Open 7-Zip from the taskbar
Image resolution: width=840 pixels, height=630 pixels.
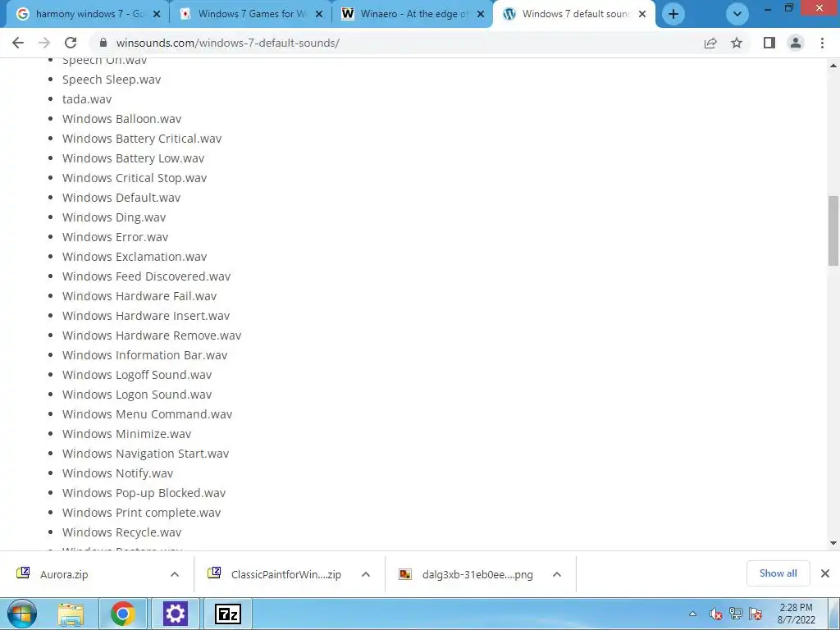(228, 614)
